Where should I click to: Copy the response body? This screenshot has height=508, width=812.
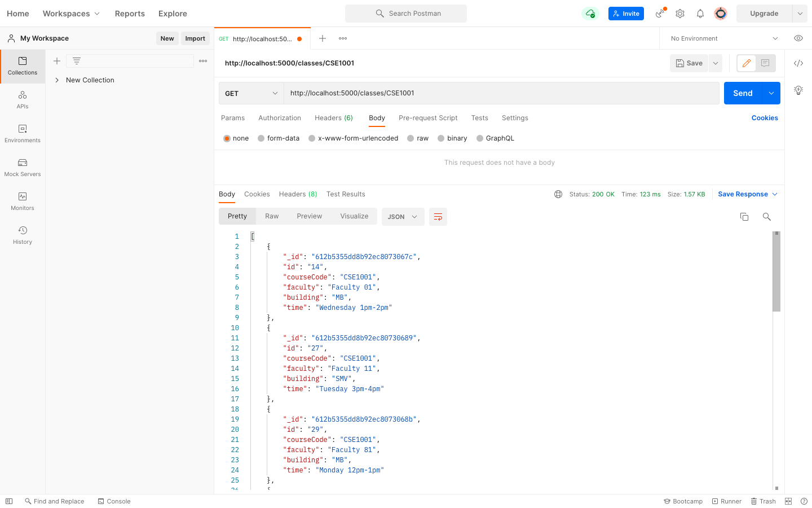tap(744, 216)
